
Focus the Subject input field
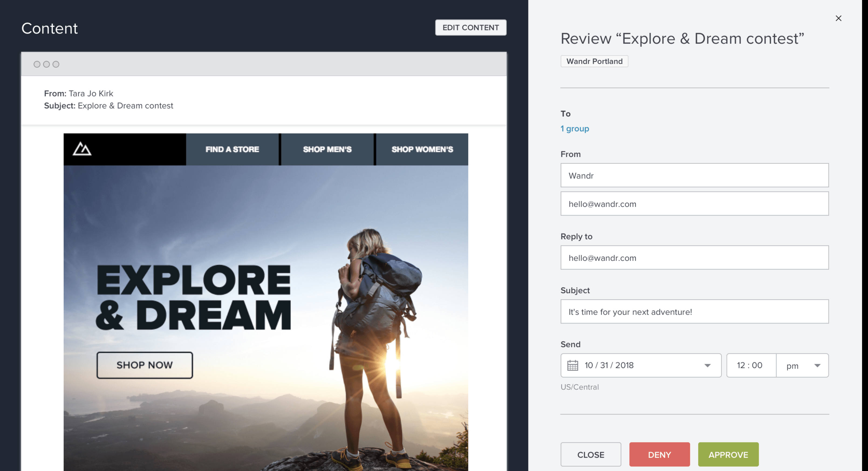pos(694,312)
